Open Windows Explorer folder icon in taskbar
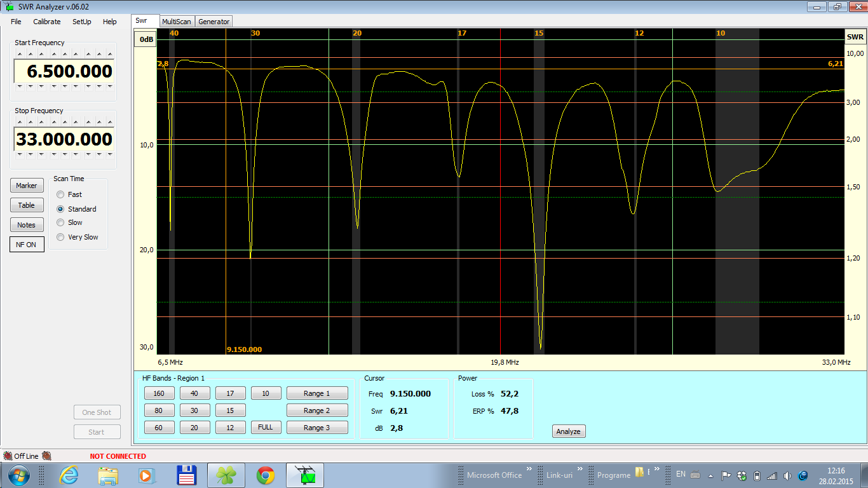Image resolution: width=868 pixels, height=488 pixels. click(x=109, y=475)
